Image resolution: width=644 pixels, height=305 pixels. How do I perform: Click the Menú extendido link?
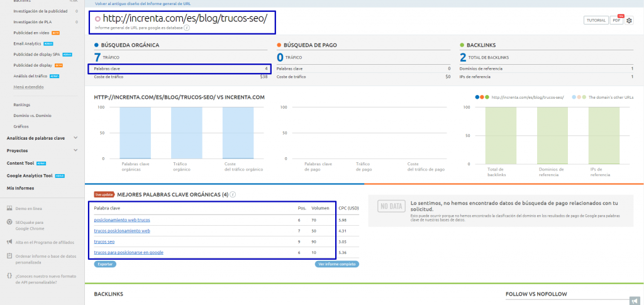28,87
